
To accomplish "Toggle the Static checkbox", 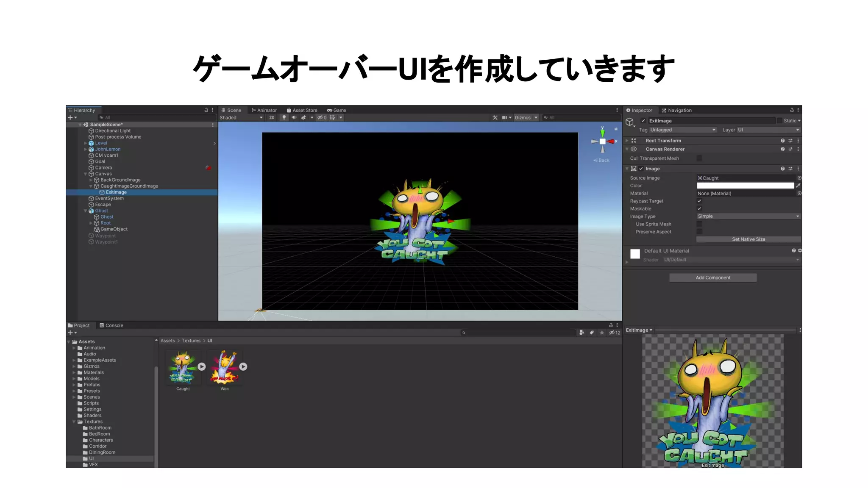I will click(779, 121).
